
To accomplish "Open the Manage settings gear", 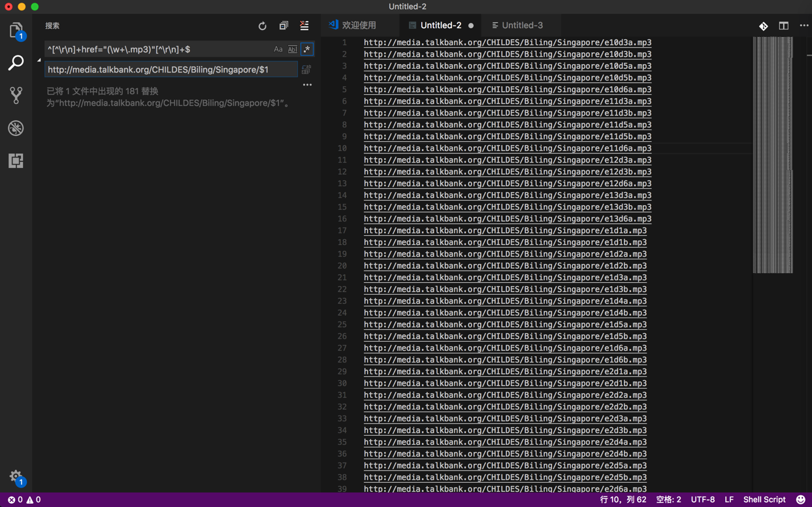I will point(16,477).
